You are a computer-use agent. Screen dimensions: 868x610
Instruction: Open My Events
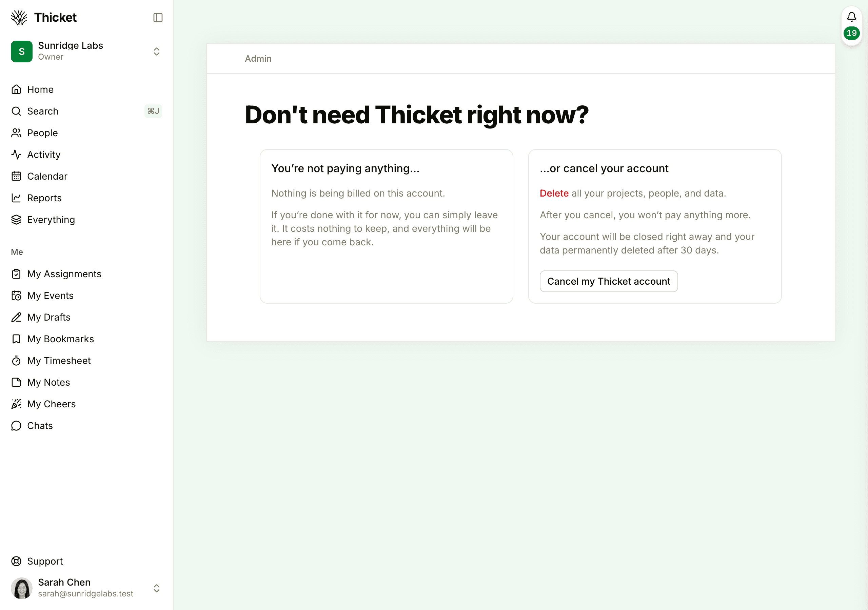(86, 296)
